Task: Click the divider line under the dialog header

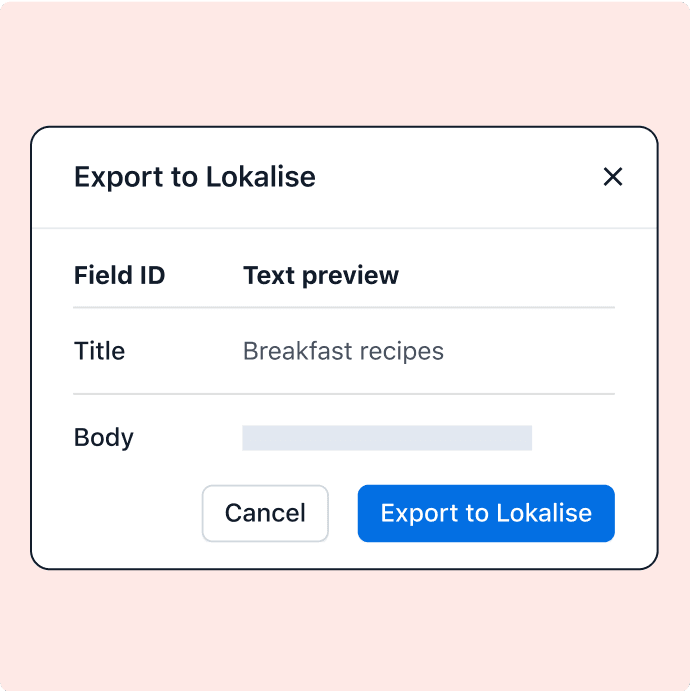Action: 345,229
